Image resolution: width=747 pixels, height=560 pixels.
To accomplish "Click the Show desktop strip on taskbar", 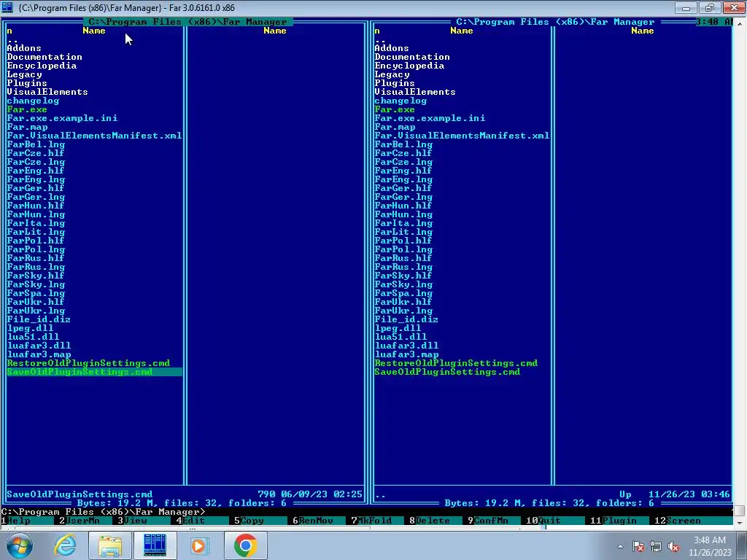I will [743, 545].
